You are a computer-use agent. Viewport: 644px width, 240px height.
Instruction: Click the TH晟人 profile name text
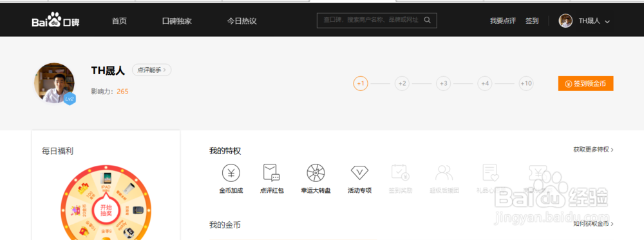tap(108, 70)
